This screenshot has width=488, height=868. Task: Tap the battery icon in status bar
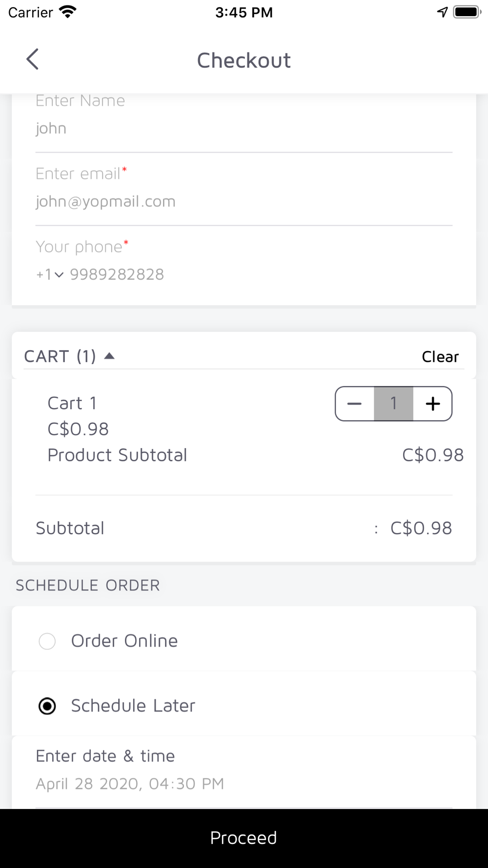click(x=468, y=12)
